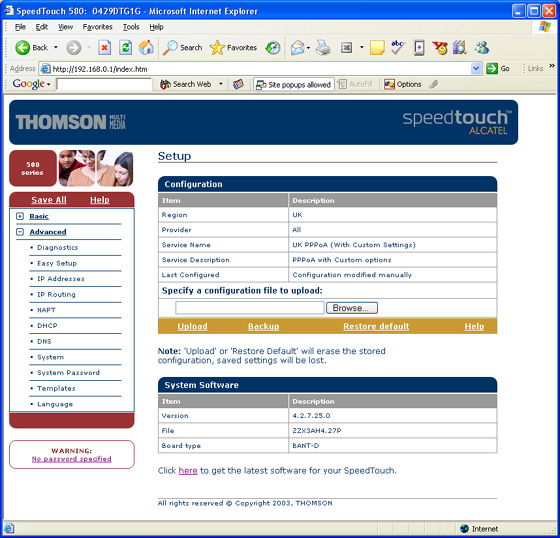
Task: Click the Print icon
Action: (323, 48)
